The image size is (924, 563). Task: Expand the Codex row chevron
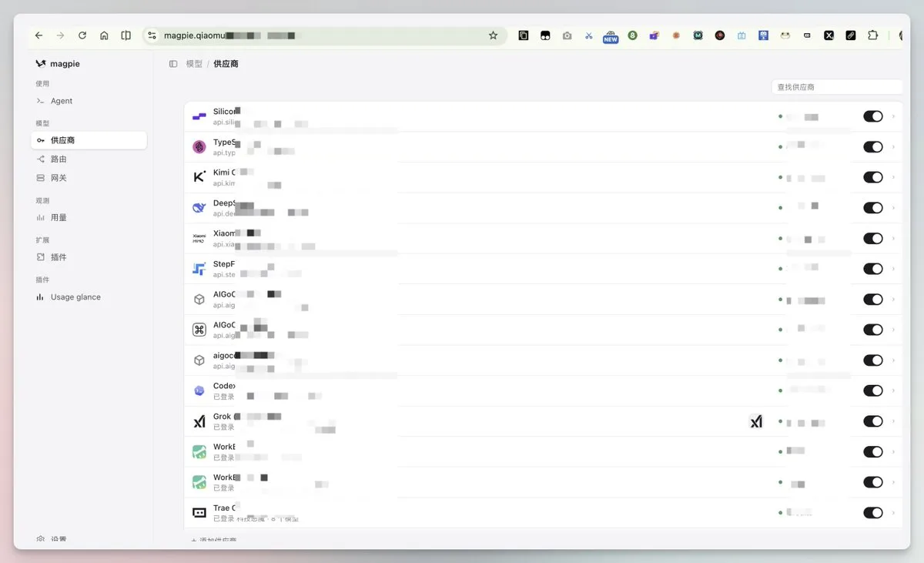pyautogui.click(x=893, y=390)
